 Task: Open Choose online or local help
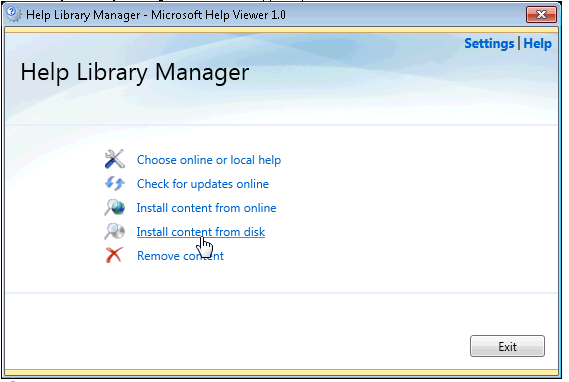click(x=209, y=160)
